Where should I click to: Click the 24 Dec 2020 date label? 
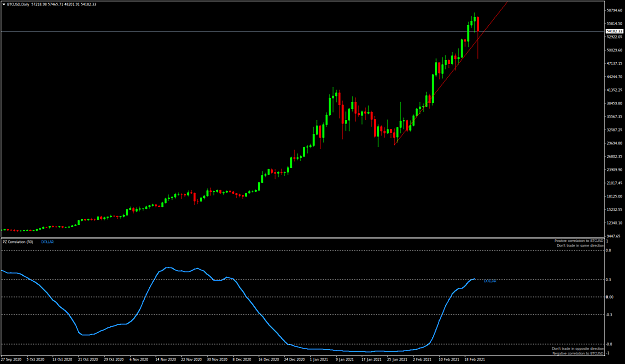[295, 360]
